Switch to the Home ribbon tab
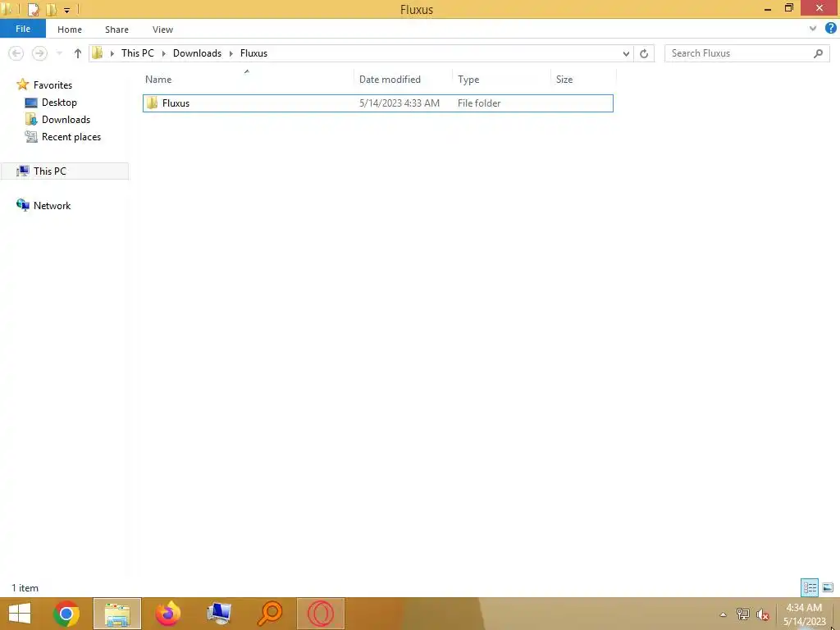Screen dimensions: 840x630 tap(70, 30)
